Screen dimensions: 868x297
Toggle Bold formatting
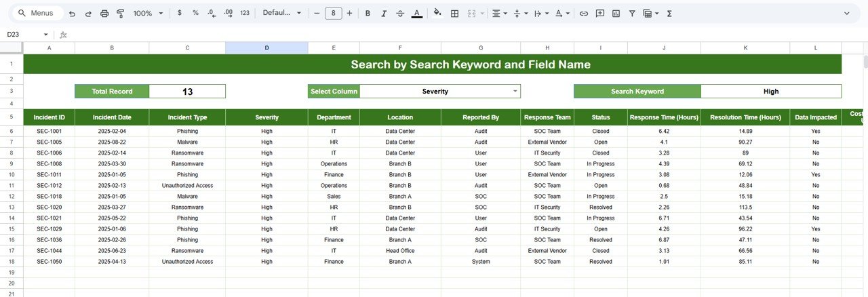[x=368, y=14]
